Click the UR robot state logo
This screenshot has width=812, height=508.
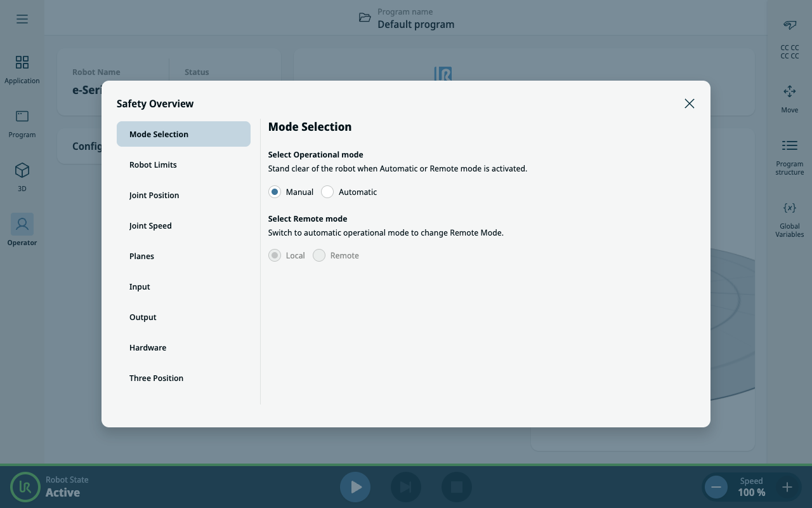tap(25, 487)
